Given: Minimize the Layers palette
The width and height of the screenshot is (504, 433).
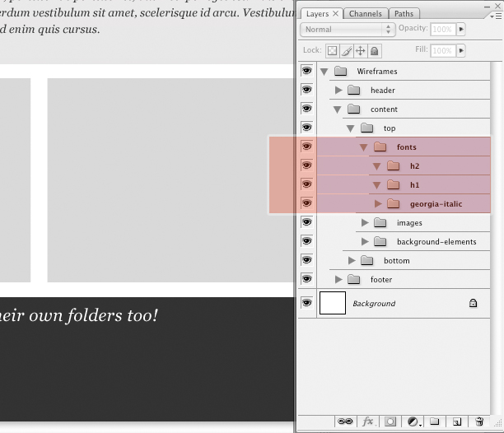Looking at the screenshot, I should (488, 7).
